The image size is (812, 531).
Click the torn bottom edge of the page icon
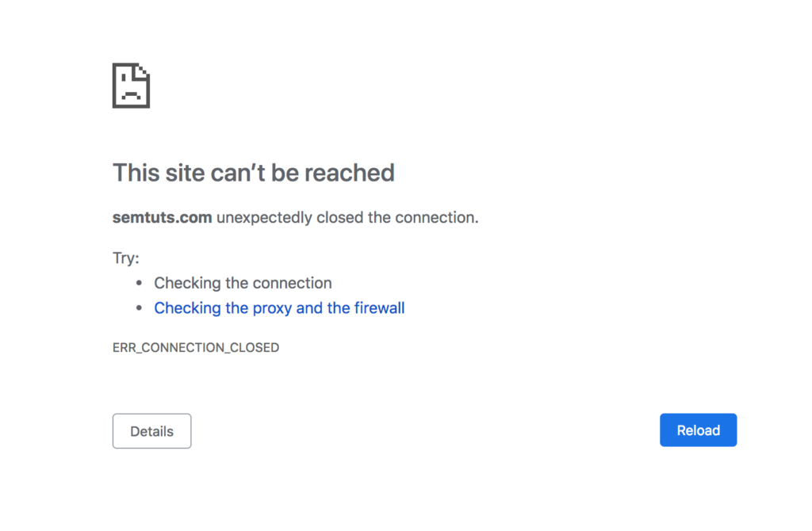pyautogui.click(x=131, y=105)
